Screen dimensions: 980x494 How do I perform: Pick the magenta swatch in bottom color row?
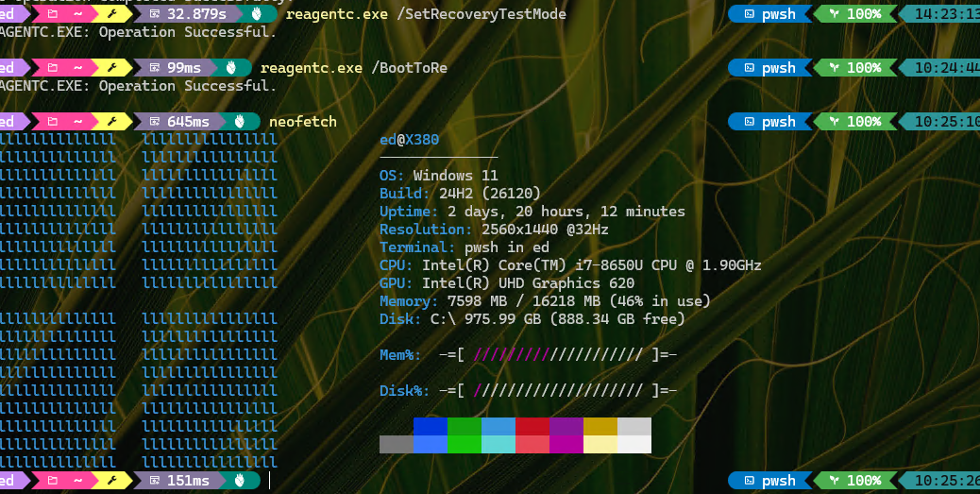[566, 444]
